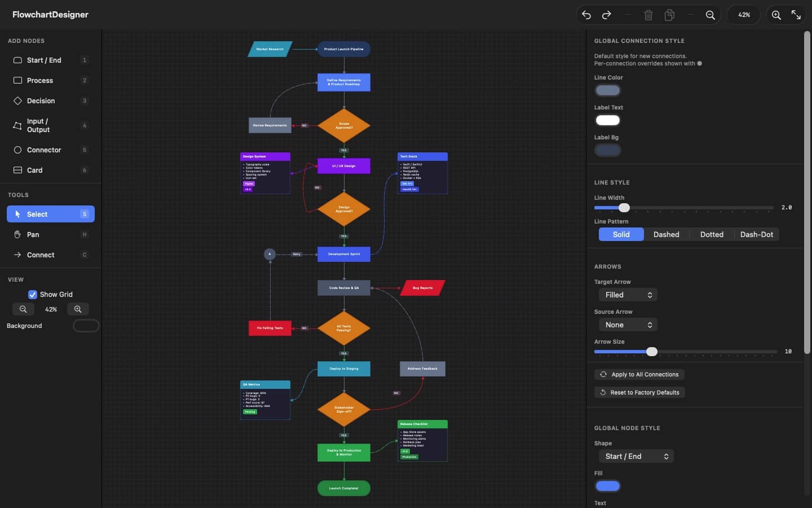Image resolution: width=812 pixels, height=508 pixels.
Task: Switch line pattern to Dotted
Action: (712, 234)
